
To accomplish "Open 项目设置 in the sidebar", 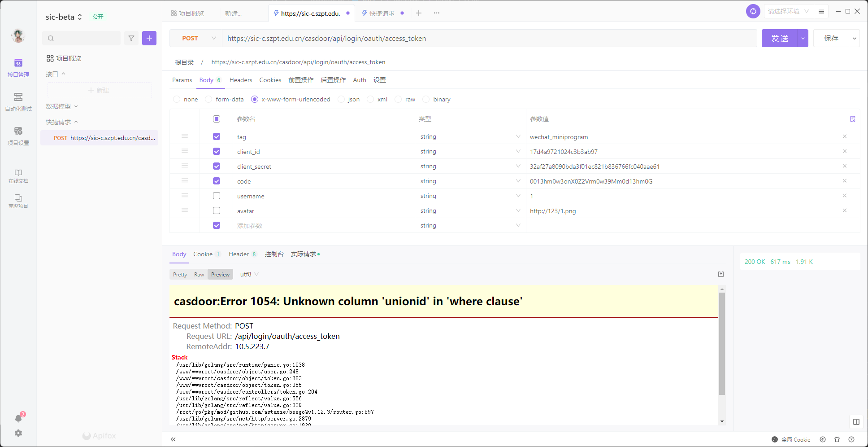I will (18, 136).
